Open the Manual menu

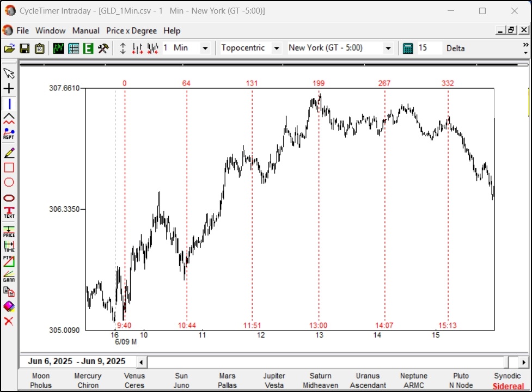85,30
